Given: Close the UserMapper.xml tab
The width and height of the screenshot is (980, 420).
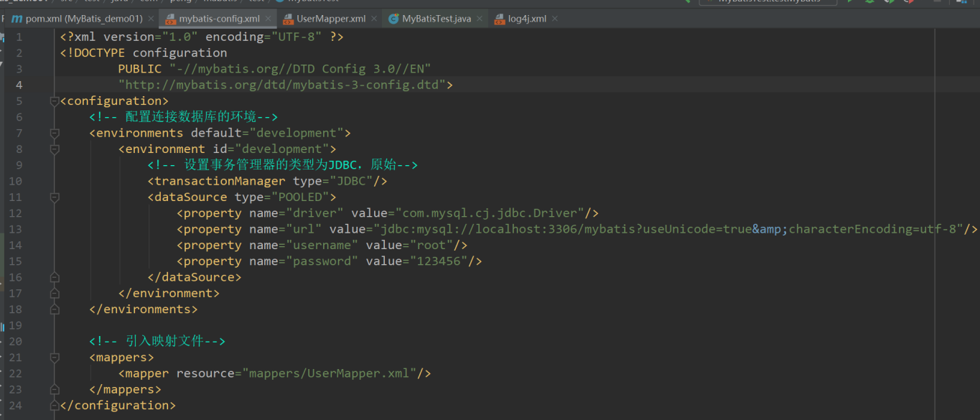Looking at the screenshot, I should [x=374, y=19].
